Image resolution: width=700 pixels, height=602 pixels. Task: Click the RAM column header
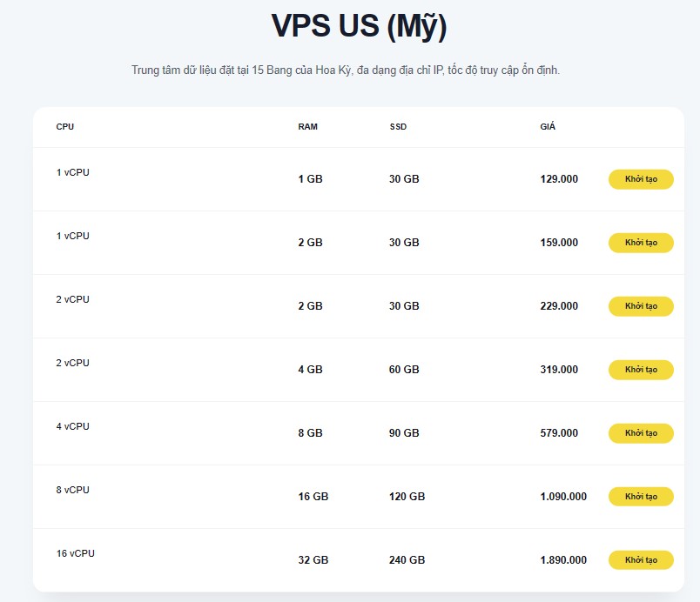tap(307, 127)
